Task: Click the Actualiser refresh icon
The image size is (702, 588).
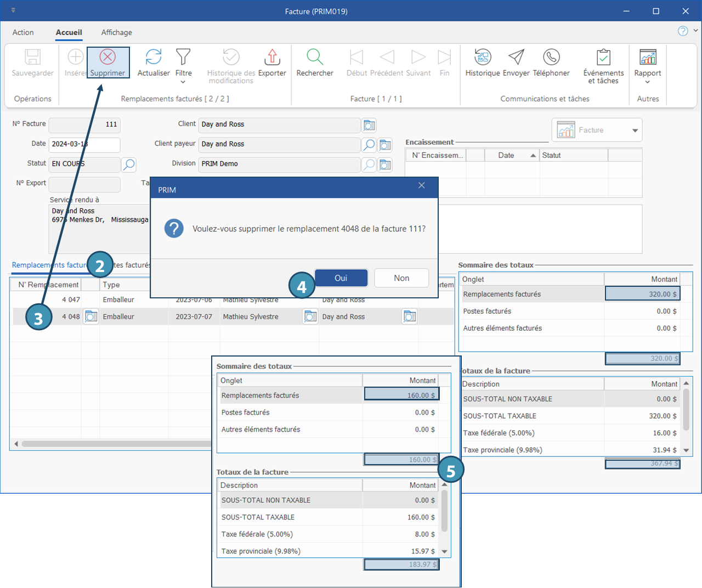Action: [x=154, y=57]
